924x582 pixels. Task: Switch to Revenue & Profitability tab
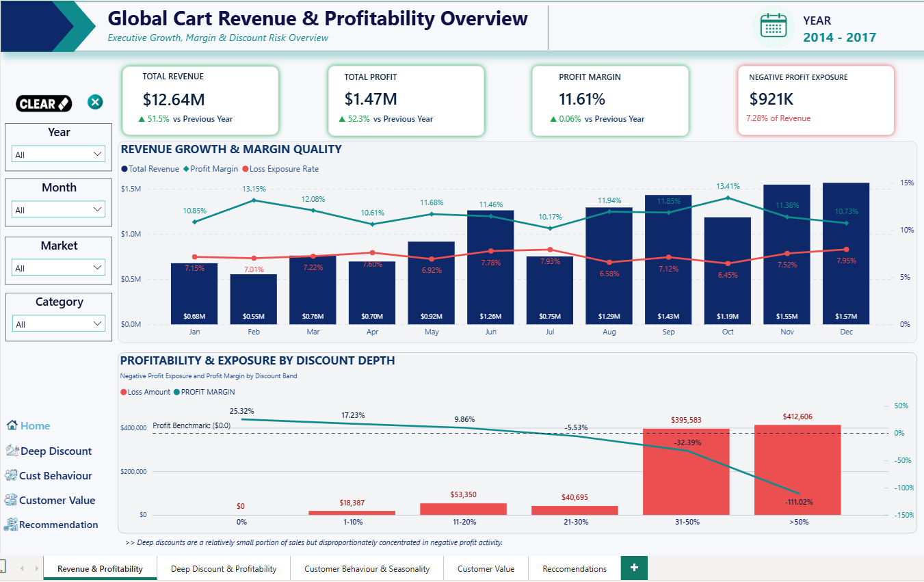[x=100, y=568]
